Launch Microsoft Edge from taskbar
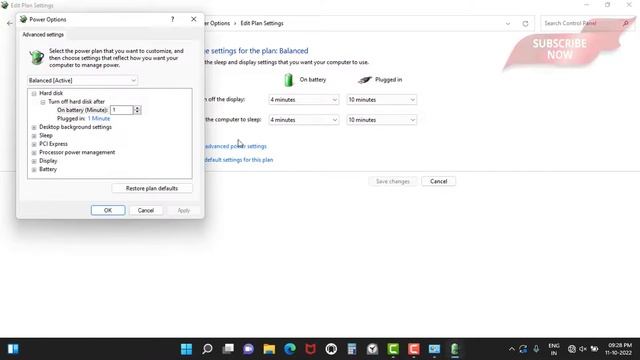 coord(290,349)
